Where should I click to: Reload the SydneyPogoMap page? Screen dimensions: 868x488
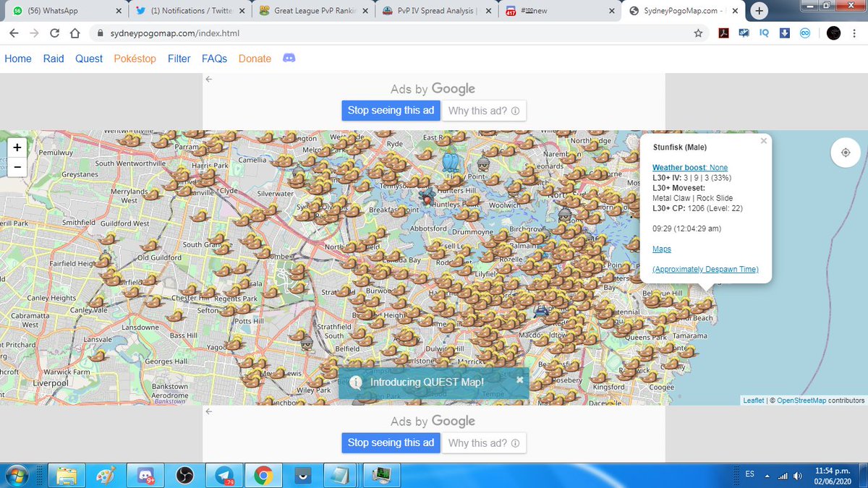click(x=55, y=33)
